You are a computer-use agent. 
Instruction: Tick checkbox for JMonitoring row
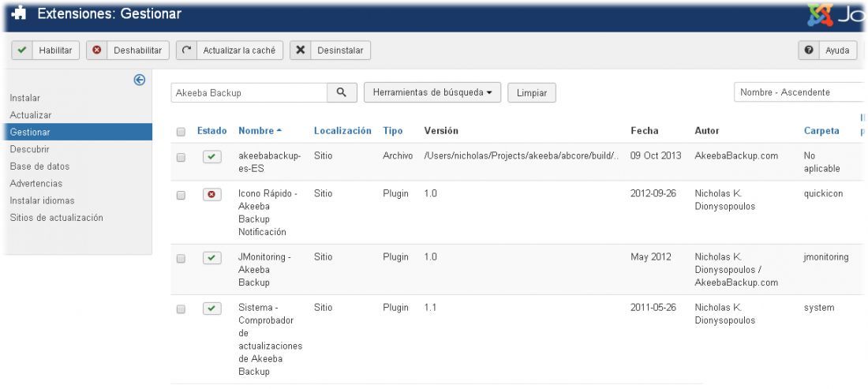tap(181, 258)
